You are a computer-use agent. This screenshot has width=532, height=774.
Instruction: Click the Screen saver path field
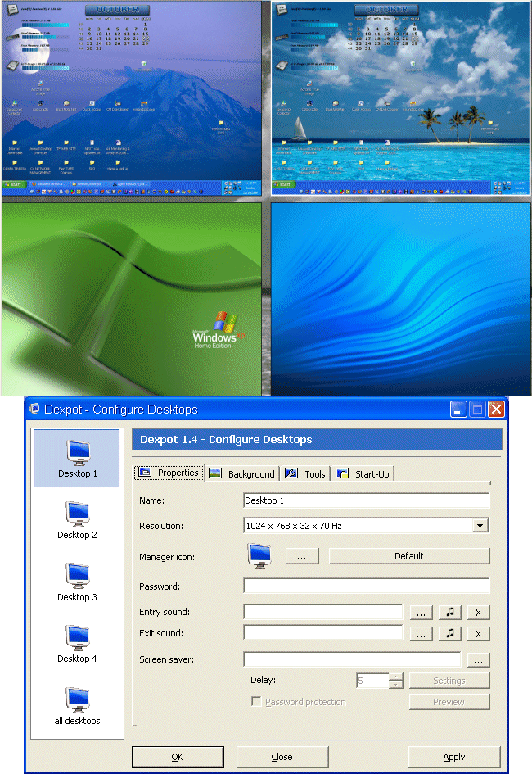coord(352,659)
